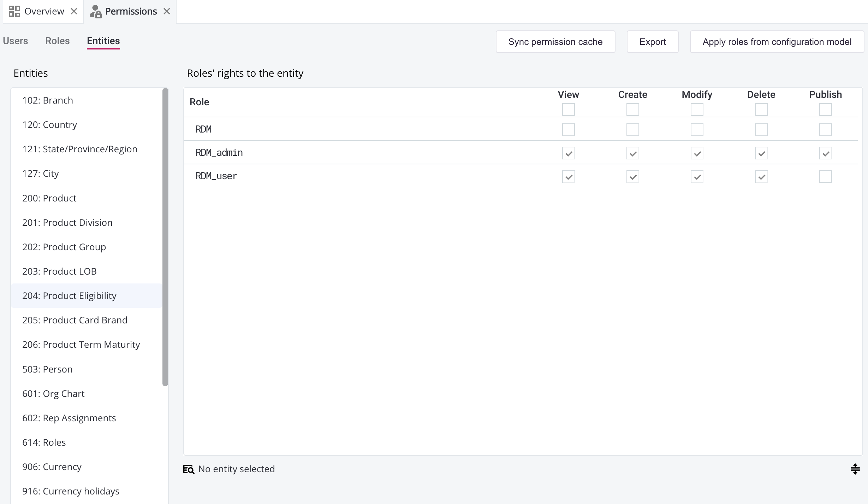Click the Entities list scrollbar
The height and width of the screenshot is (504, 868).
coord(165,237)
